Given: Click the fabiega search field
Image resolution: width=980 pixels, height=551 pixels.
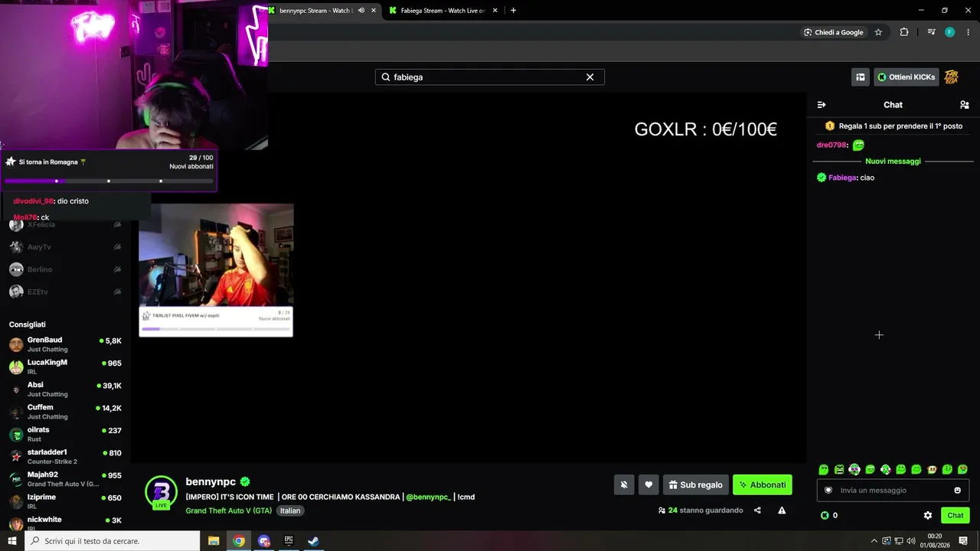Looking at the screenshot, I should click(490, 77).
